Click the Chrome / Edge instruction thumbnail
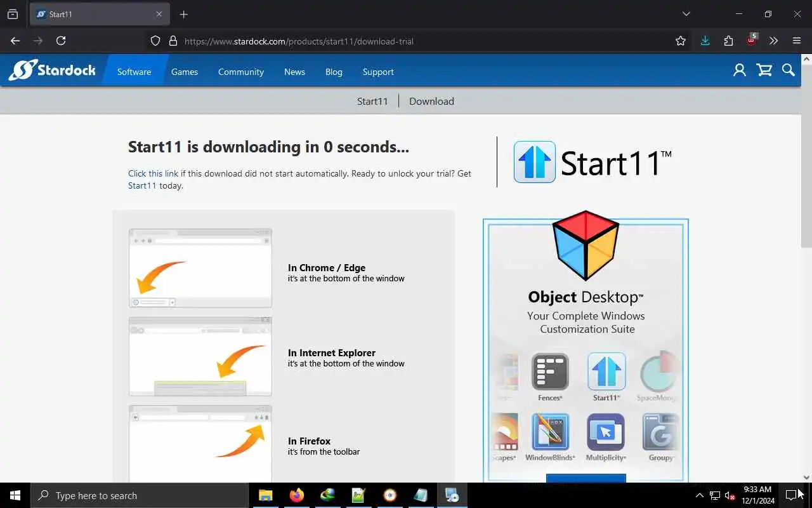Viewport: 812px width, 508px height. (200, 268)
